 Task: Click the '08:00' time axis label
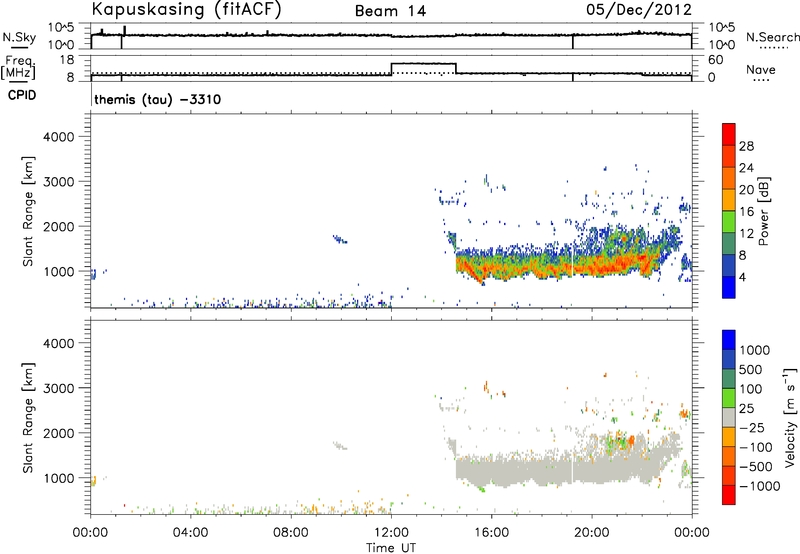(x=291, y=532)
